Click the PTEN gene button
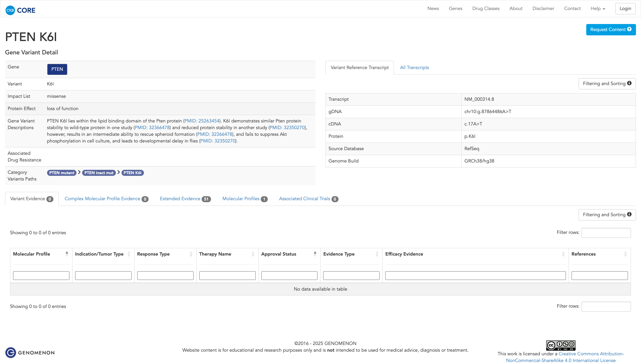 pos(57,69)
